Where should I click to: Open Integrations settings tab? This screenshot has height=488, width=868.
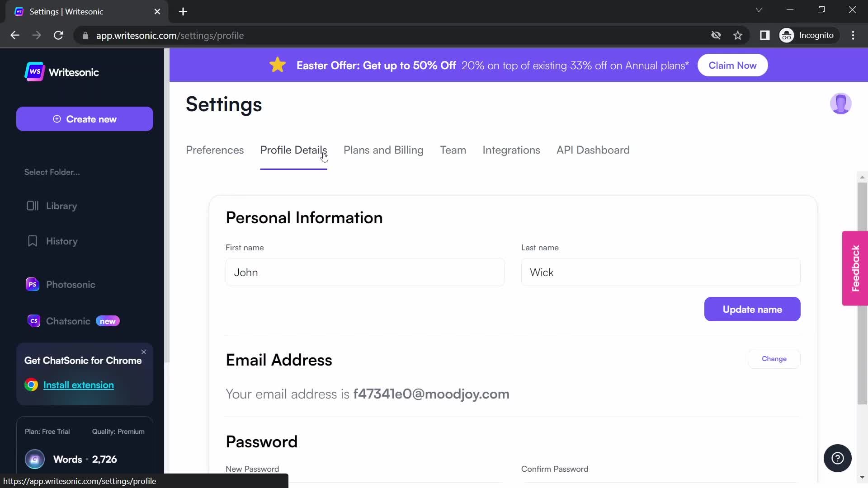511,150
